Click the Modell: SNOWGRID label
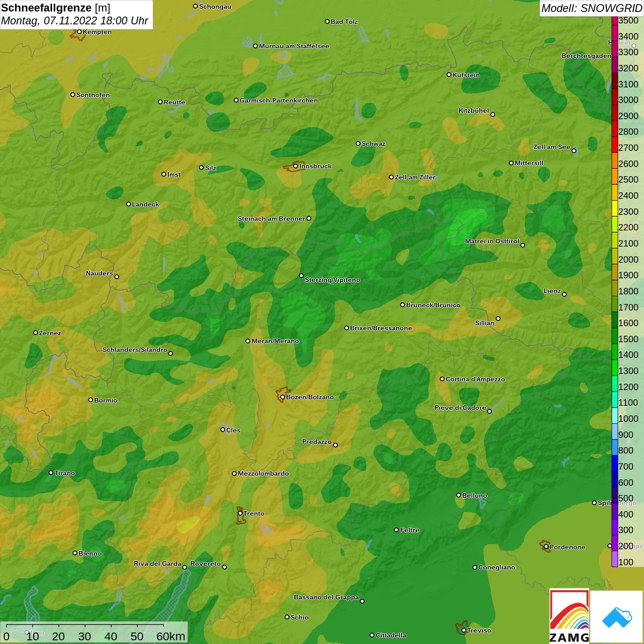 click(592, 8)
